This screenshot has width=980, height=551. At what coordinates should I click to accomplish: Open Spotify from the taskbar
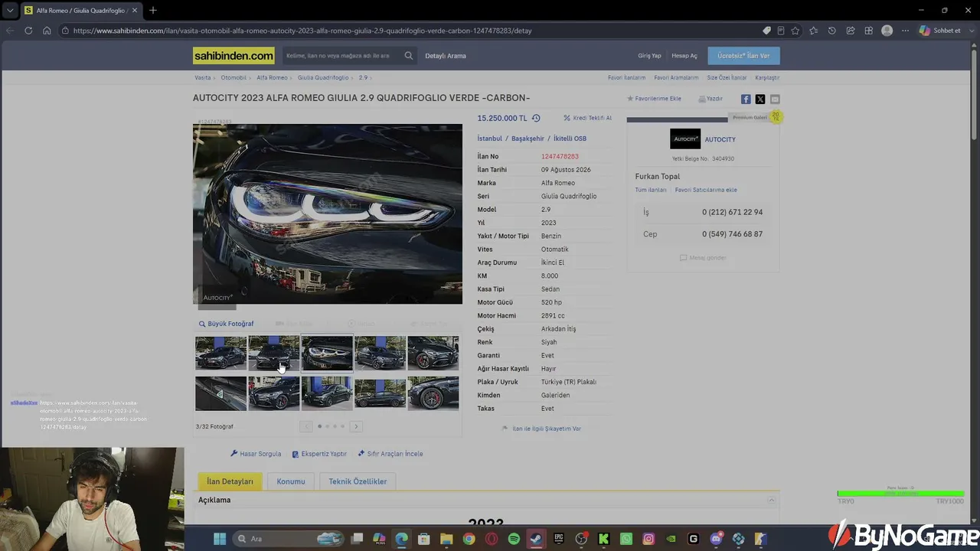(514, 539)
